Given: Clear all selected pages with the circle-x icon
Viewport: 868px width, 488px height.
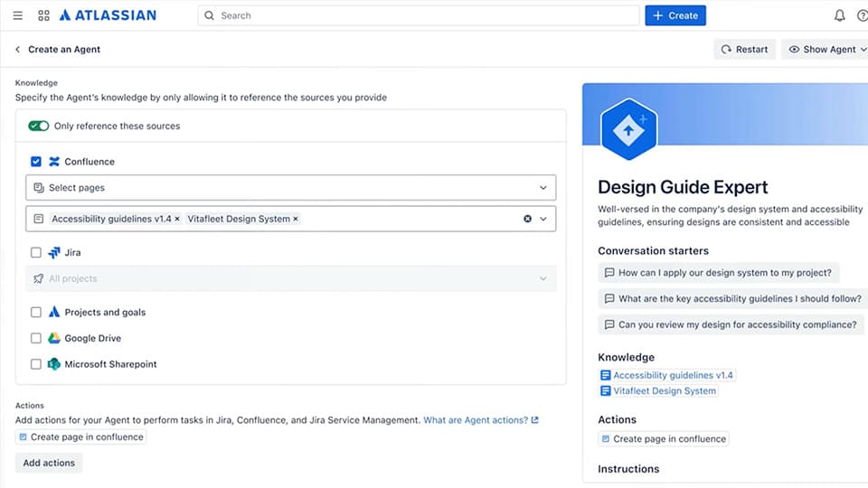Looking at the screenshot, I should tap(527, 219).
